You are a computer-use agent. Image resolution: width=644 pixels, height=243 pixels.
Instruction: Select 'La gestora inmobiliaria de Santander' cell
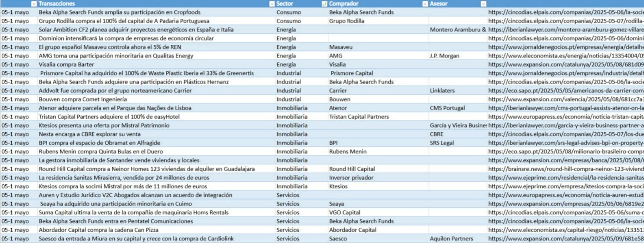(156, 160)
